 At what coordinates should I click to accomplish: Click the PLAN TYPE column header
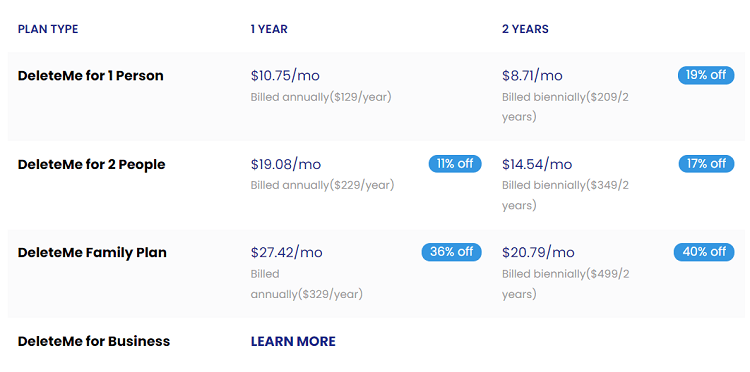point(48,29)
